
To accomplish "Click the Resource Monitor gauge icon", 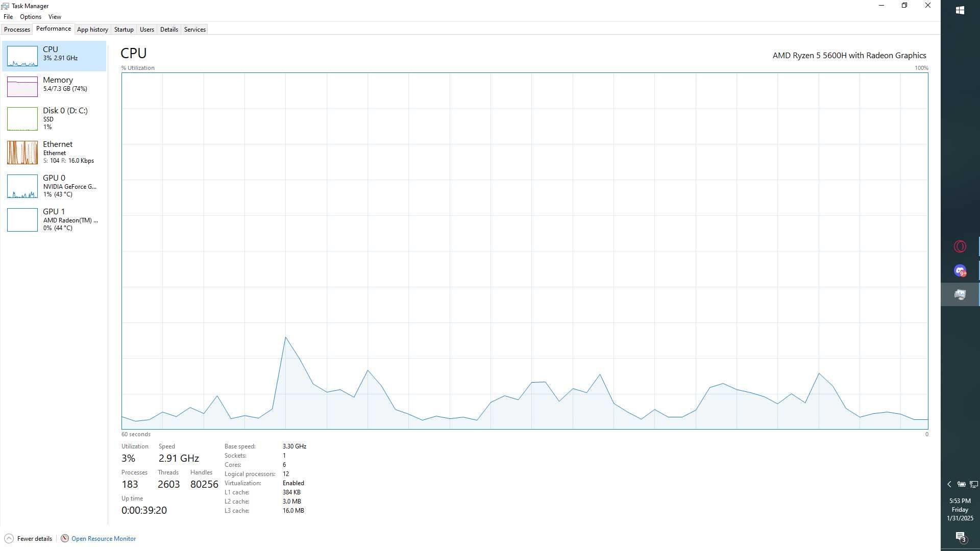I will point(65,539).
